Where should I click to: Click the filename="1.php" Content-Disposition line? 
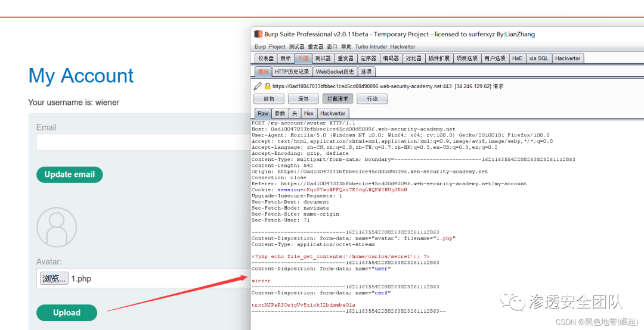(x=353, y=238)
